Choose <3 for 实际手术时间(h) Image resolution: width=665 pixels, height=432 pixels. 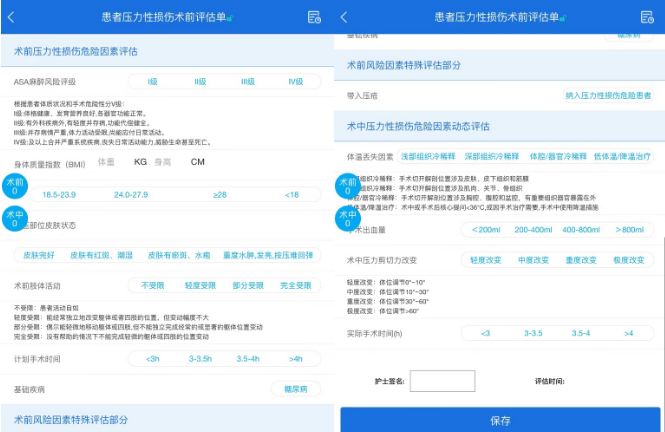[x=486, y=333]
